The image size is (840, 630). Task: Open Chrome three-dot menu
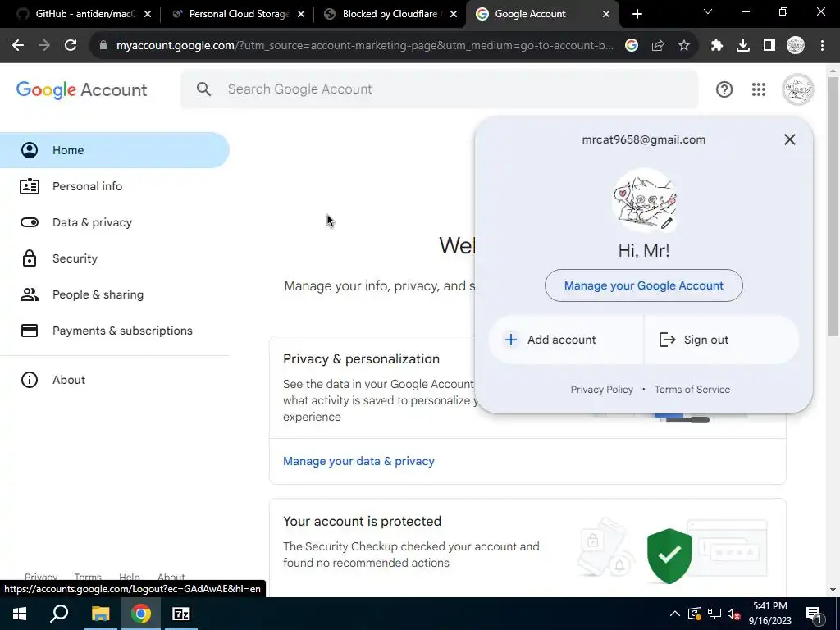click(822, 46)
